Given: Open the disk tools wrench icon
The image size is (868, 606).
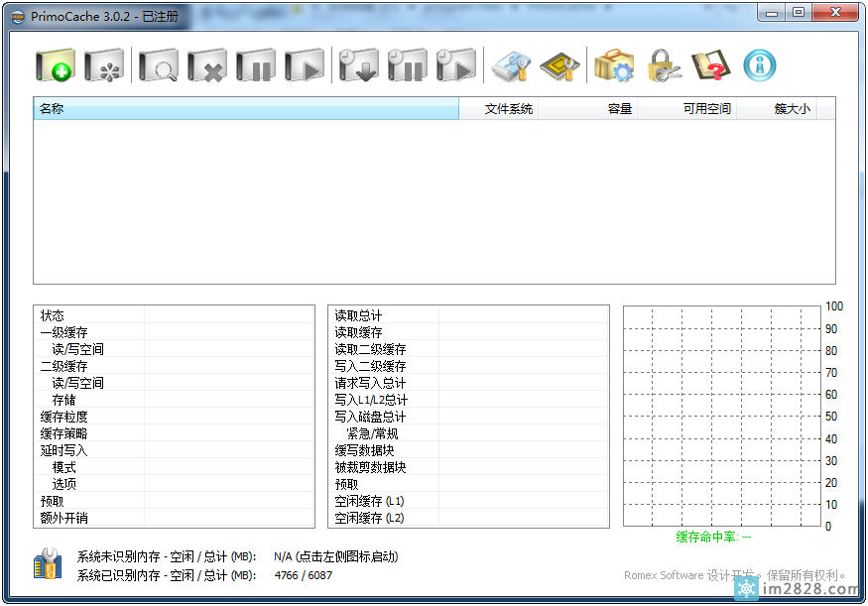Looking at the screenshot, I should click(x=512, y=66).
